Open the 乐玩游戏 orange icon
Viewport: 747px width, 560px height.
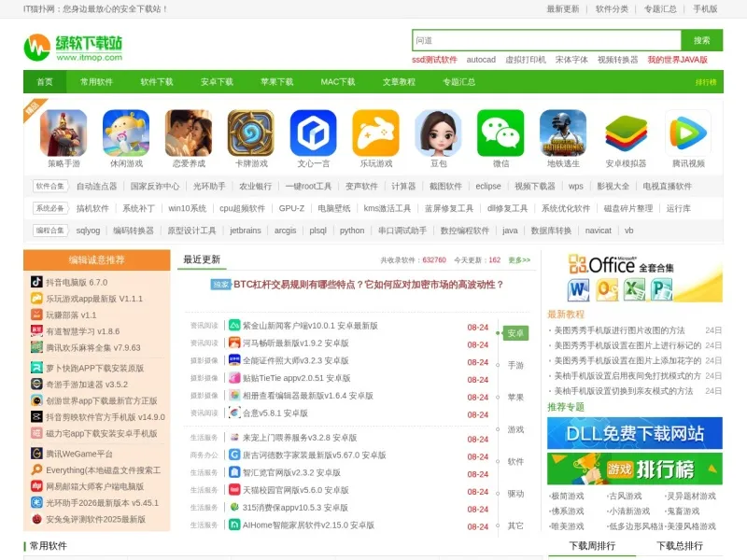[x=375, y=133]
